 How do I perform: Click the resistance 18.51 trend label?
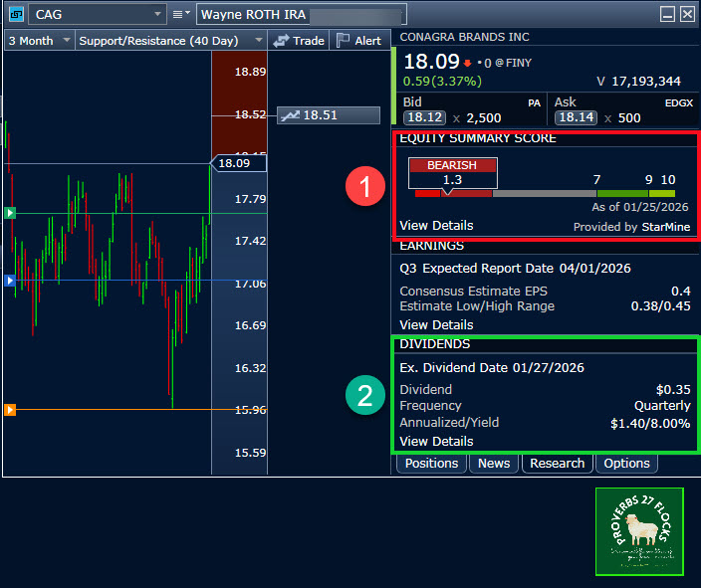pyautogui.click(x=329, y=115)
